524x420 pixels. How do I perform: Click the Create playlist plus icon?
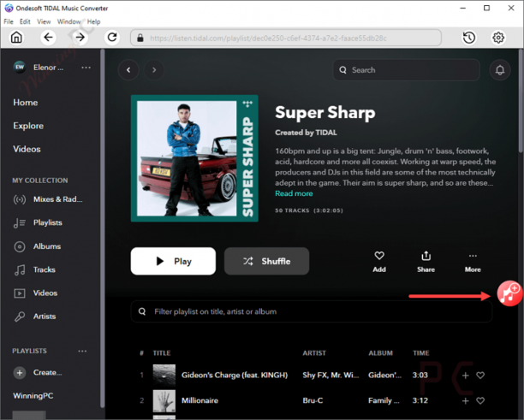click(x=20, y=373)
